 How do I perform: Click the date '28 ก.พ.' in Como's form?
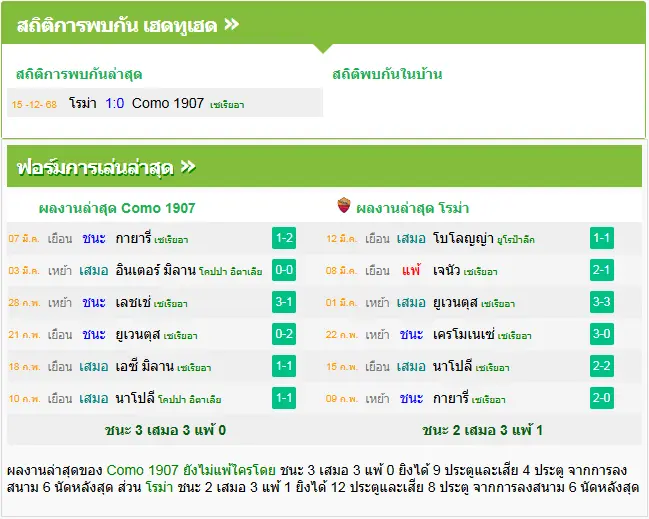coord(24,303)
